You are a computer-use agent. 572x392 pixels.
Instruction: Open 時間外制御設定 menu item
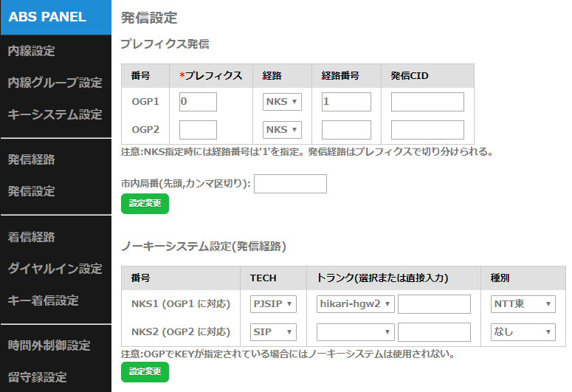click(49, 345)
